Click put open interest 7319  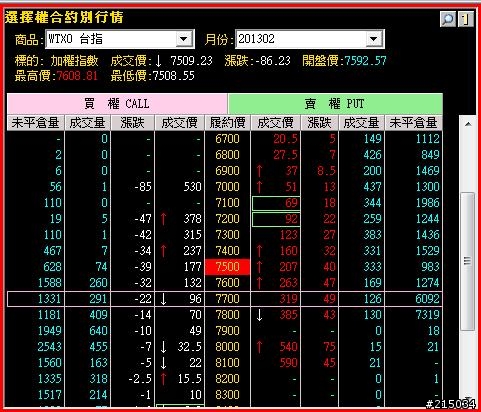coord(427,315)
